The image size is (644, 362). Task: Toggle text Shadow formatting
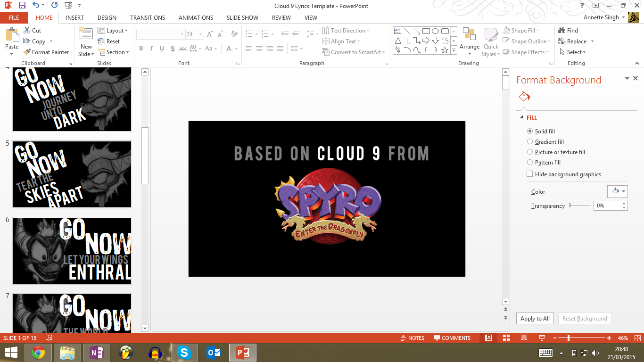click(173, 49)
